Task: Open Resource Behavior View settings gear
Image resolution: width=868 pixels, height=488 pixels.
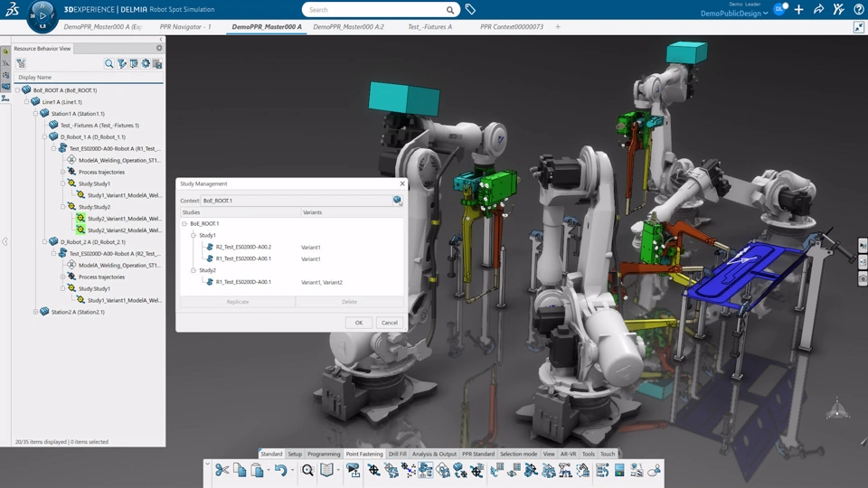Action: [x=159, y=49]
